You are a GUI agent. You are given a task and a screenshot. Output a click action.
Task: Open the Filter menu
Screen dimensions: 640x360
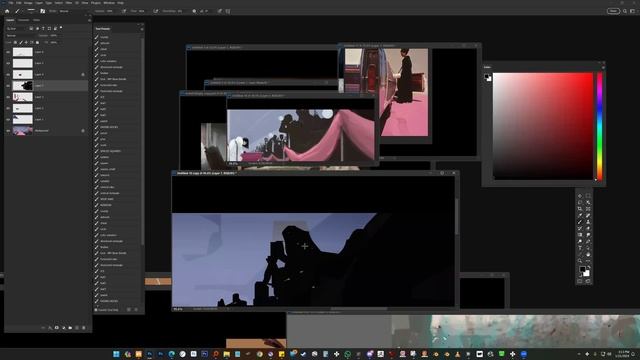coord(69,2)
